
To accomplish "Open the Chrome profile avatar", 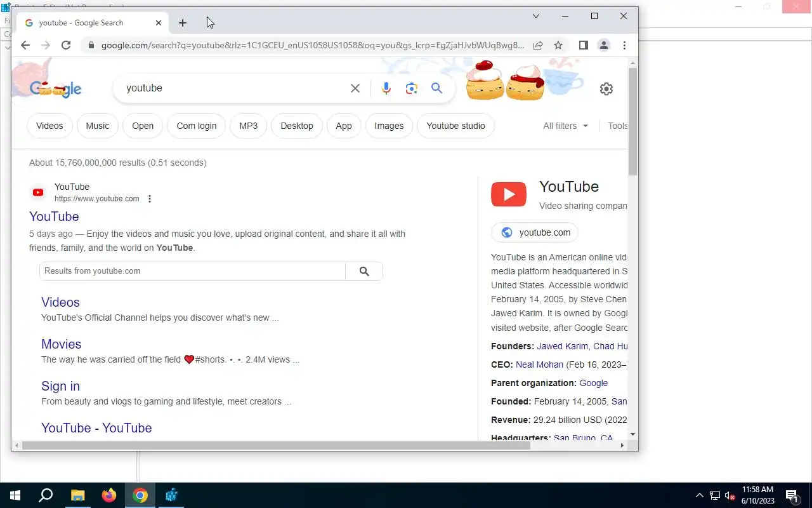I will click(604, 45).
